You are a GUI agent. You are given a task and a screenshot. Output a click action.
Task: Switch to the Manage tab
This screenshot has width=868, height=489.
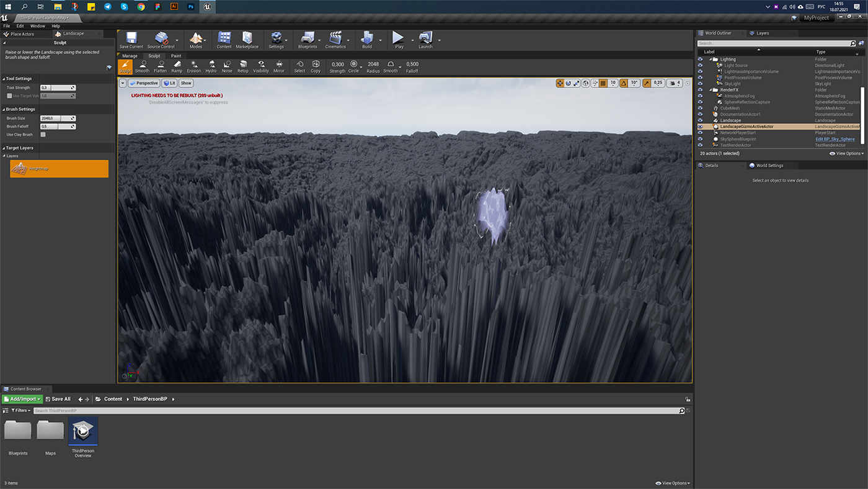click(x=130, y=56)
